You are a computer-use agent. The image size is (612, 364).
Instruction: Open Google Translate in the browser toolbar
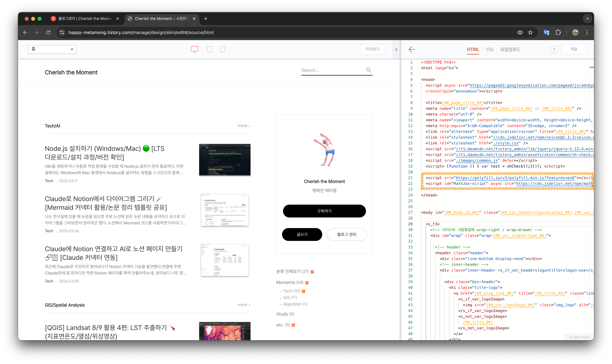[x=546, y=32]
